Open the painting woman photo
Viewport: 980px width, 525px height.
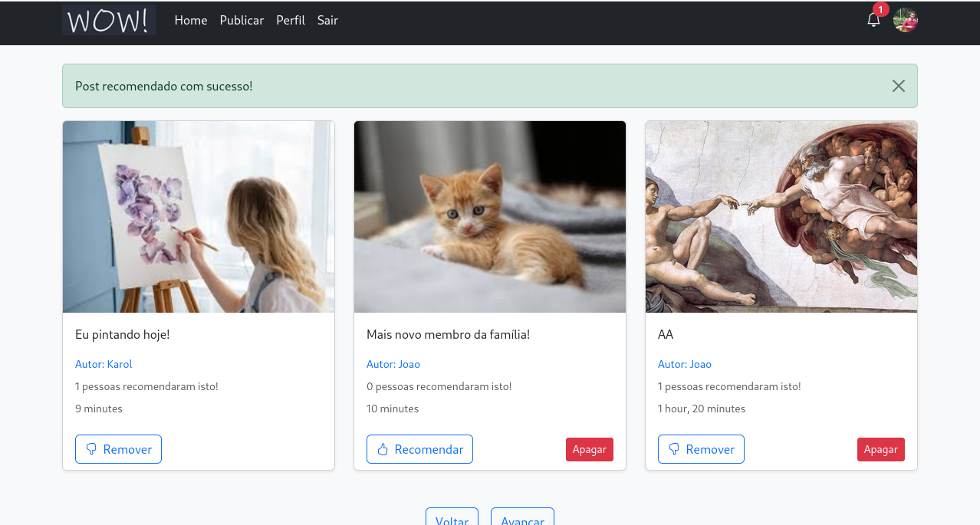199,217
